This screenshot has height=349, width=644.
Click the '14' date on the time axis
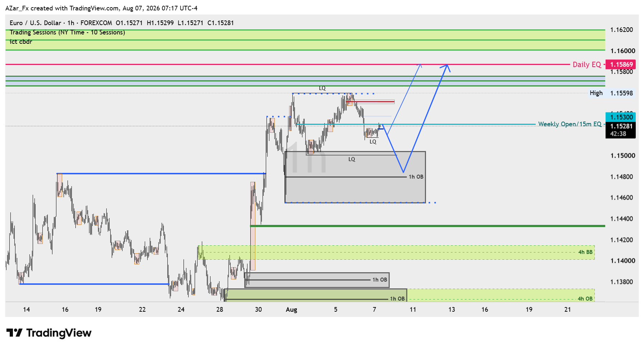click(x=26, y=310)
